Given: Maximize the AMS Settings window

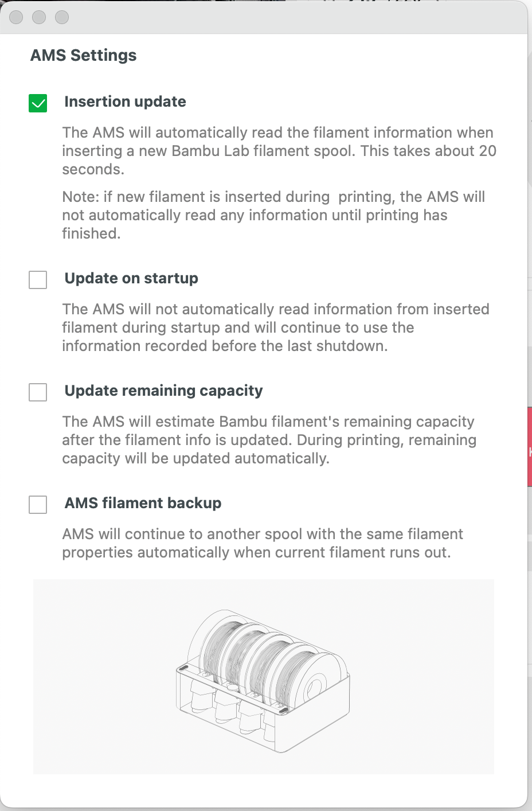Looking at the screenshot, I should pyautogui.click(x=62, y=17).
